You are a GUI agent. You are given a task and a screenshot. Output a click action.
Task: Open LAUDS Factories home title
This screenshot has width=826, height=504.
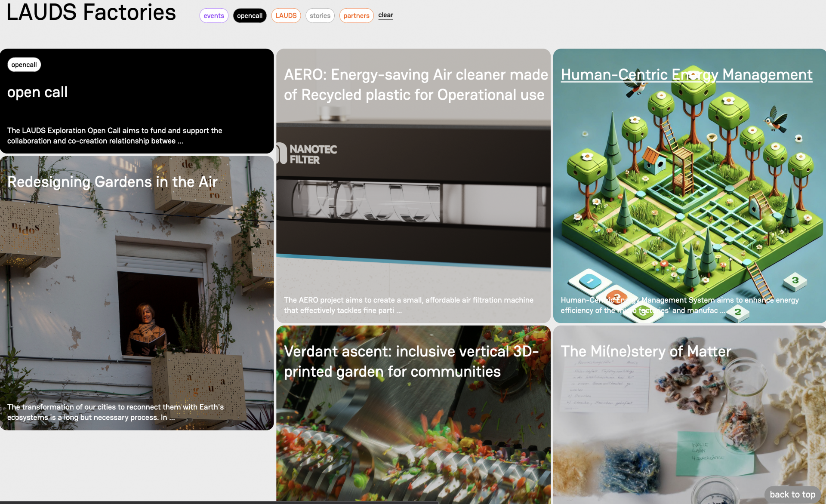(91, 12)
